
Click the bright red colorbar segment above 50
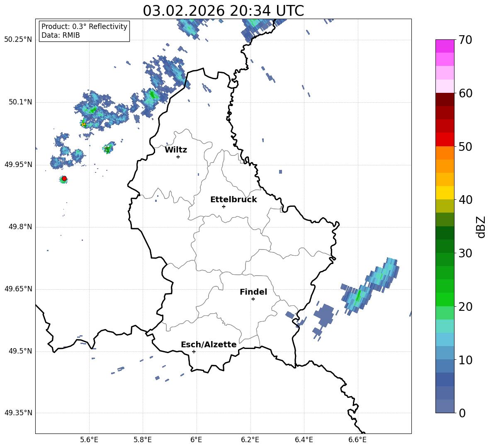445,140
